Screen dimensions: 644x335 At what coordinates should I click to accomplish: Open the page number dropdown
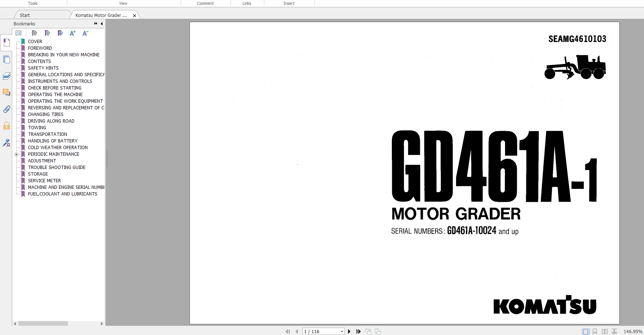pyautogui.click(x=342, y=332)
